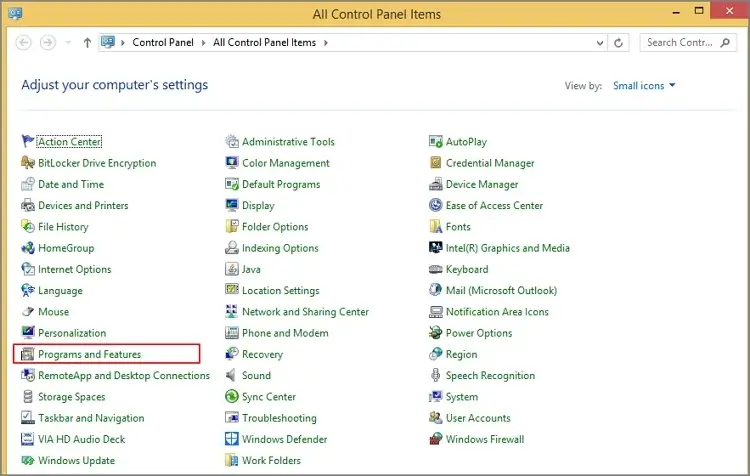Click the Action Center flag icon
Screen dimensions: 750x476
click(x=28, y=142)
